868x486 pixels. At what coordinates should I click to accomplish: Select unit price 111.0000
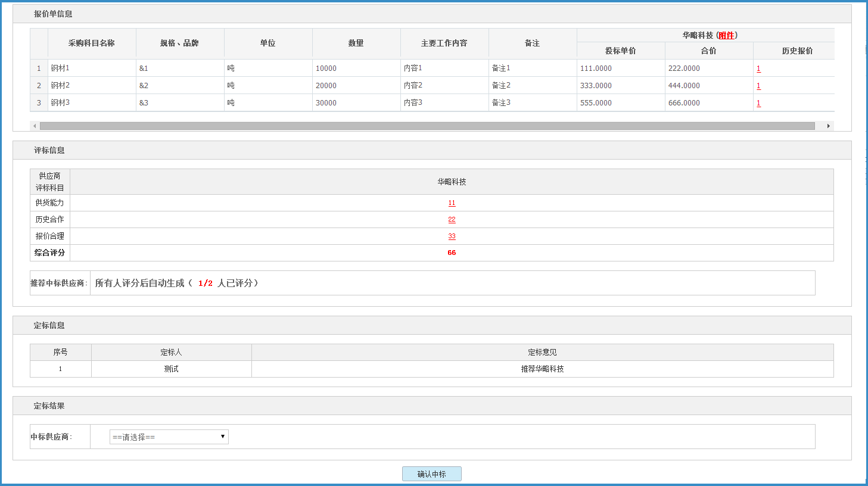(621, 68)
